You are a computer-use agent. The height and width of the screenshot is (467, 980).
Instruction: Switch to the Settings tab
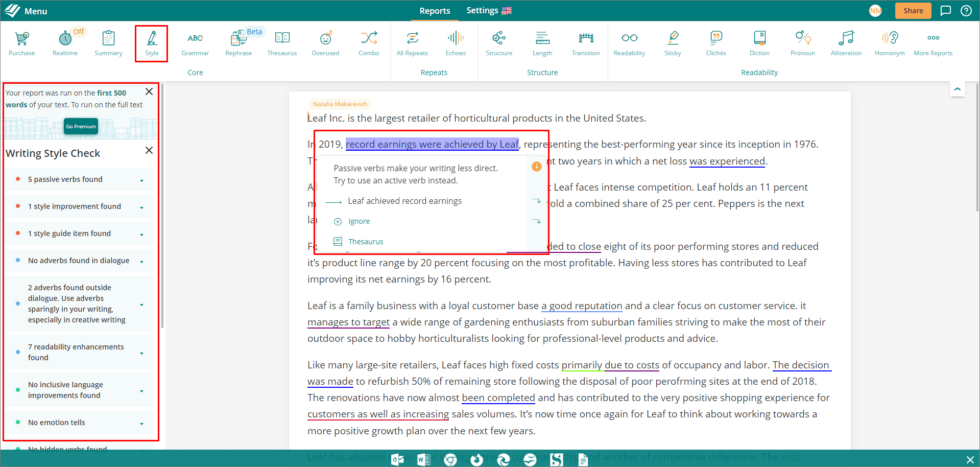point(483,10)
